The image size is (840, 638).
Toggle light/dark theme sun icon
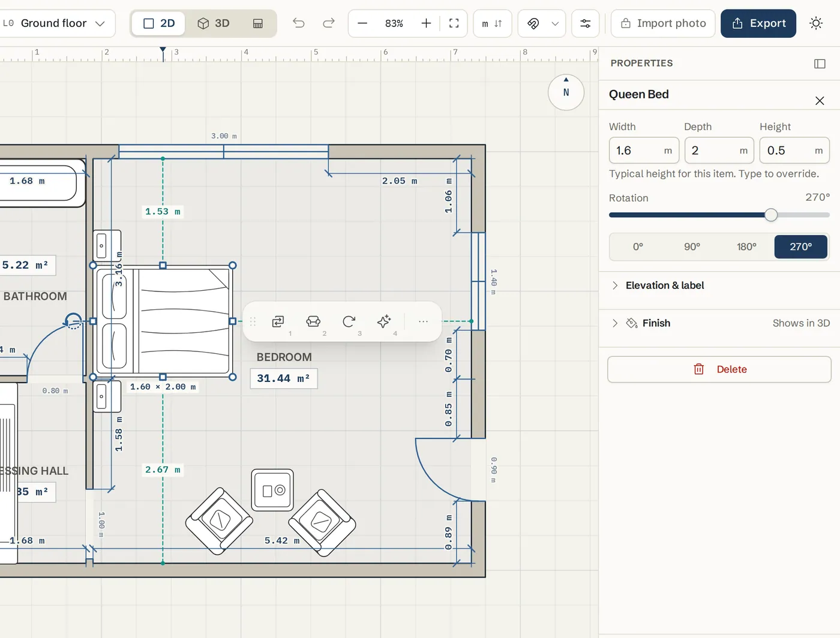[x=816, y=23]
